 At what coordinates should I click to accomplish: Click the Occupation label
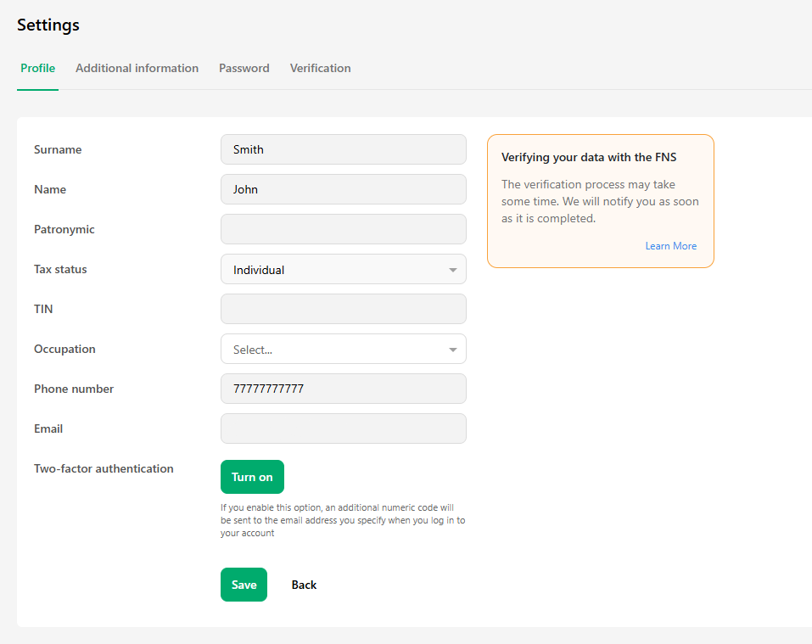point(64,349)
